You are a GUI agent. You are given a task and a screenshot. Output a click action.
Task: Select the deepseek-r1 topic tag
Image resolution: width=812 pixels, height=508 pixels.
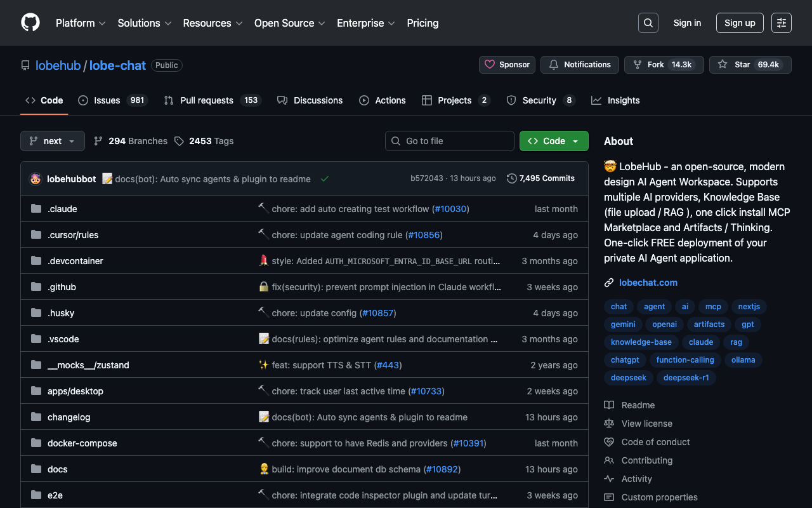pos(686,378)
